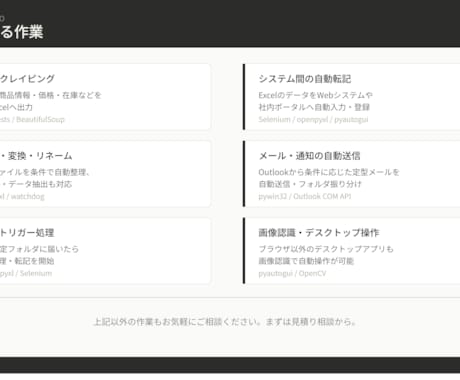460x380 pixels.
Task: Click the text データ抽出も対応
Action: (40, 184)
